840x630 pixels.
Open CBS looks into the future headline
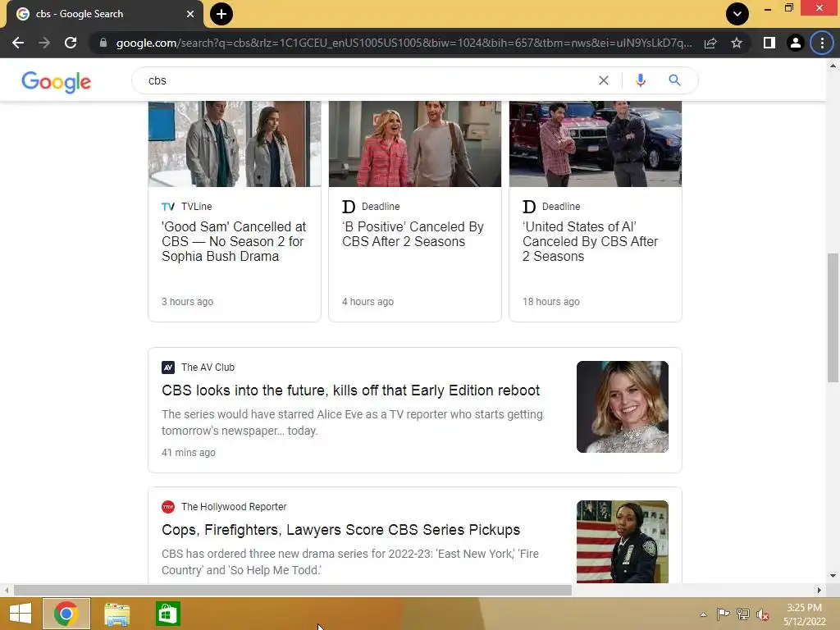[x=351, y=390]
